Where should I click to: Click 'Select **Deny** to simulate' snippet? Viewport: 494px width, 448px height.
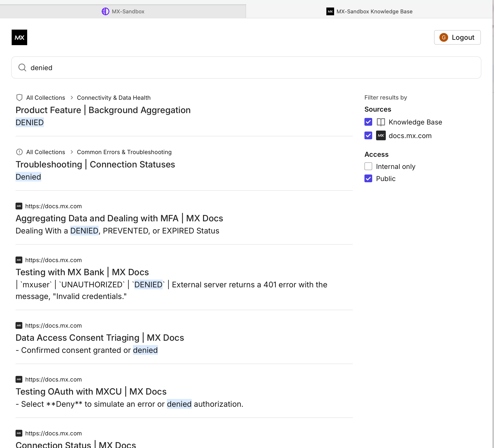(x=129, y=404)
